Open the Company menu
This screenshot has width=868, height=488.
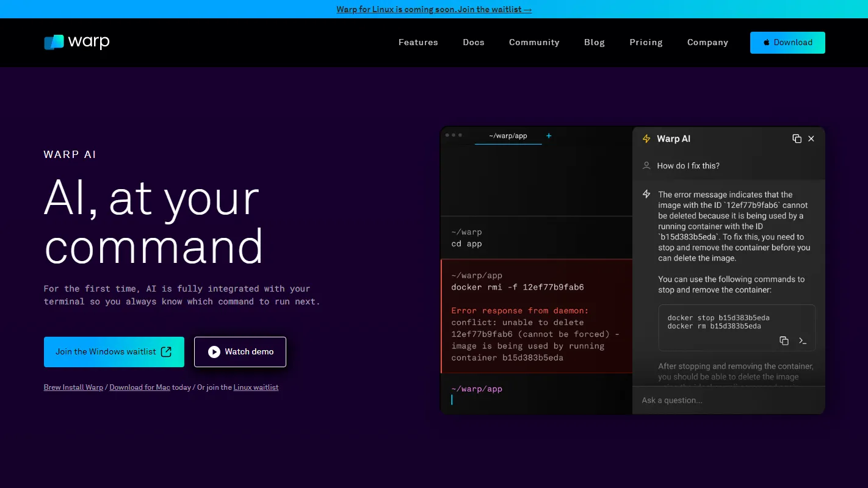coord(707,43)
